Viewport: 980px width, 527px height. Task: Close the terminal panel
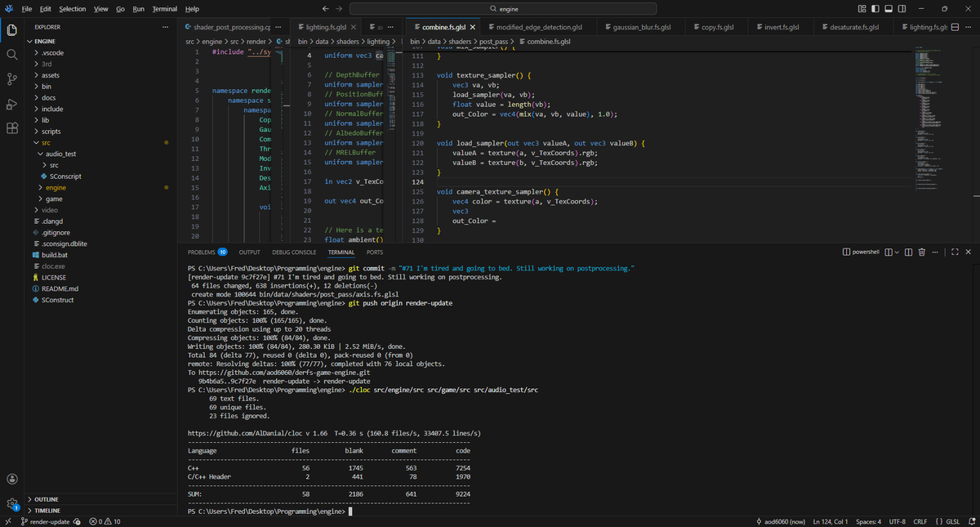pyautogui.click(x=969, y=252)
